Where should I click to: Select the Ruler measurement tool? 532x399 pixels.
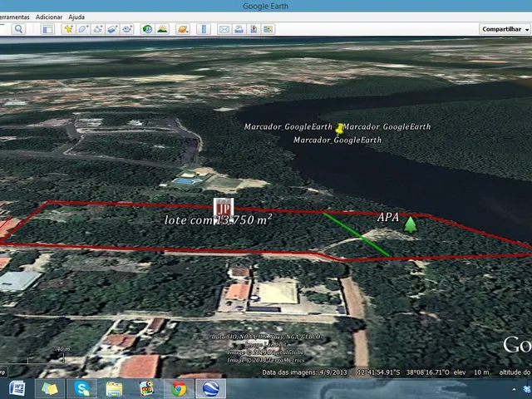[204, 29]
